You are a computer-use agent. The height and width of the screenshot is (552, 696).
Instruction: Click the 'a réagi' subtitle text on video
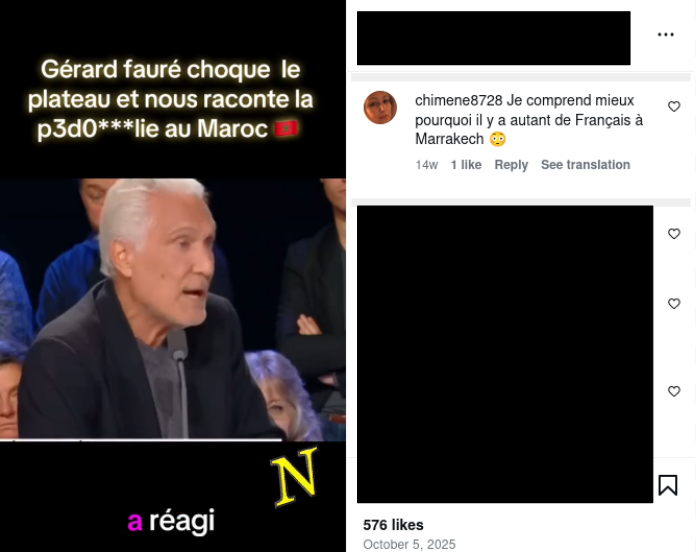coord(171,521)
